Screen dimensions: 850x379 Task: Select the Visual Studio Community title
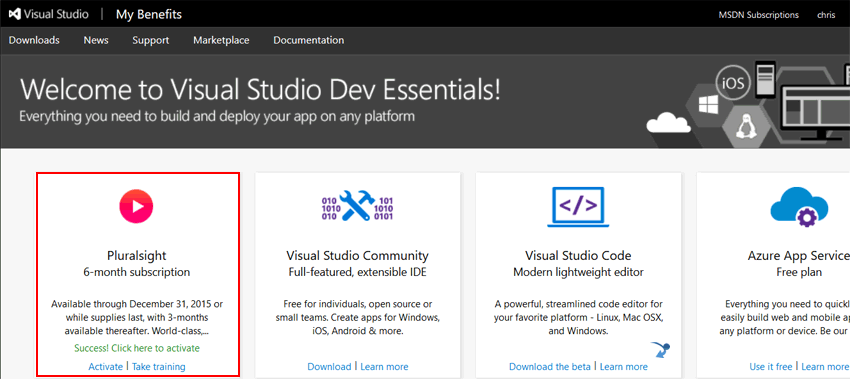[357, 255]
